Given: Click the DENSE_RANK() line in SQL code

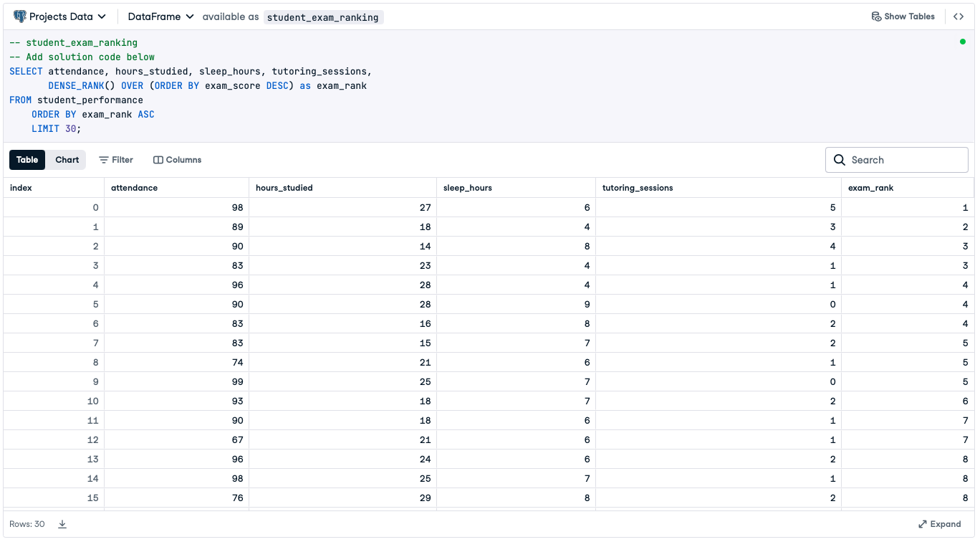Looking at the screenshot, I should pyautogui.click(x=207, y=85).
